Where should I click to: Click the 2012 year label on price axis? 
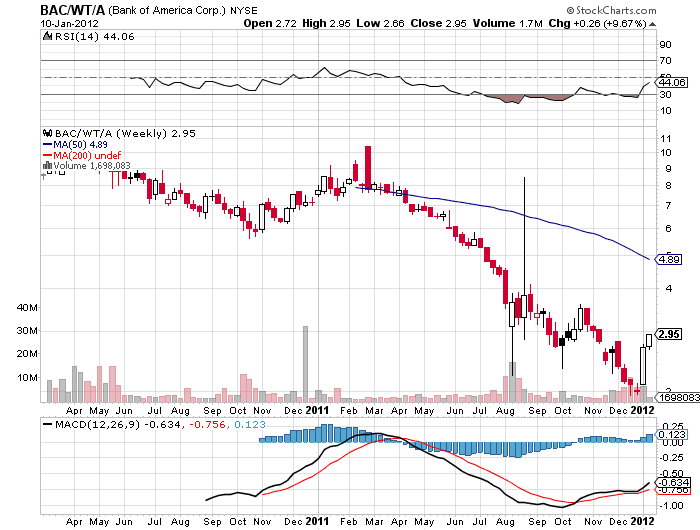642,410
